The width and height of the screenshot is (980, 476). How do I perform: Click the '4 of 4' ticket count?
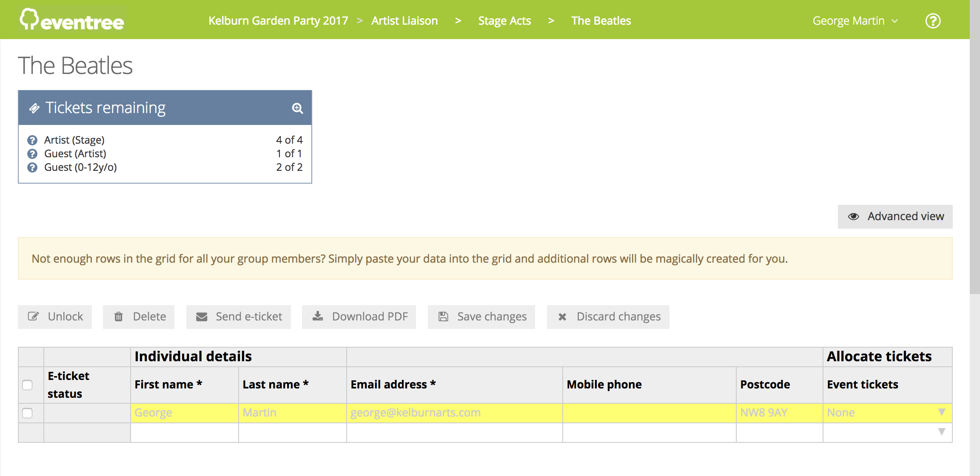coord(289,140)
